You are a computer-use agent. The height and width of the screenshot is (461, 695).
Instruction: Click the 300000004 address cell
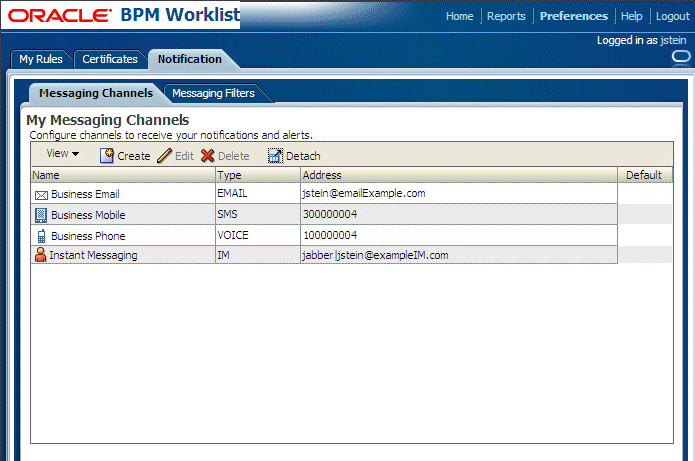click(x=459, y=214)
